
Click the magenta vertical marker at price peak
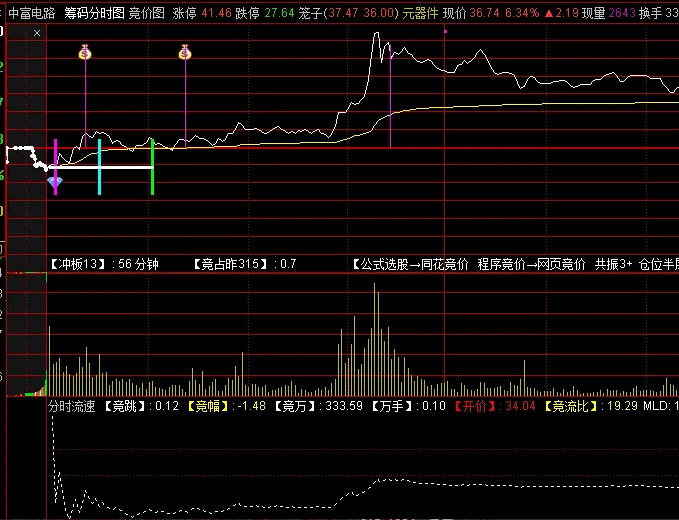(x=390, y=95)
